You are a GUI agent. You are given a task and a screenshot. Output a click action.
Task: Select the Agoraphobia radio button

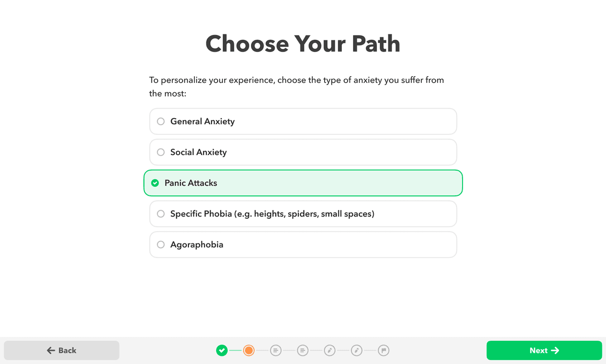click(161, 244)
